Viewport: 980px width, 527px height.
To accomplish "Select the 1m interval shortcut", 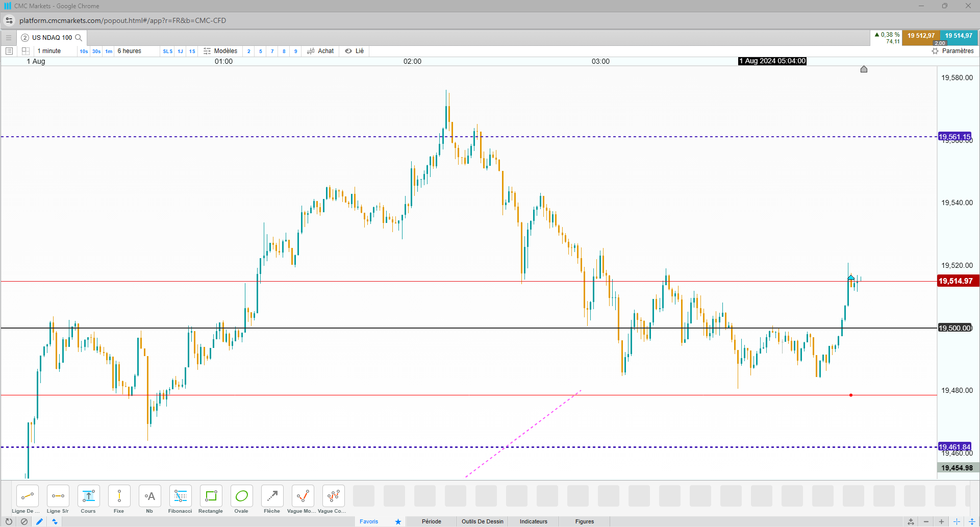I will click(x=109, y=51).
